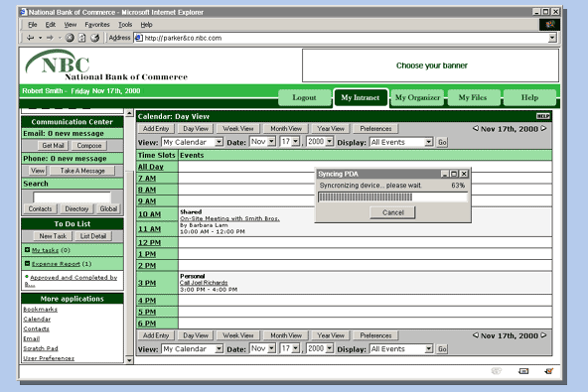Open the Back button history dropdown arrow
Viewport: 588px width, 392px height.
(40, 38)
